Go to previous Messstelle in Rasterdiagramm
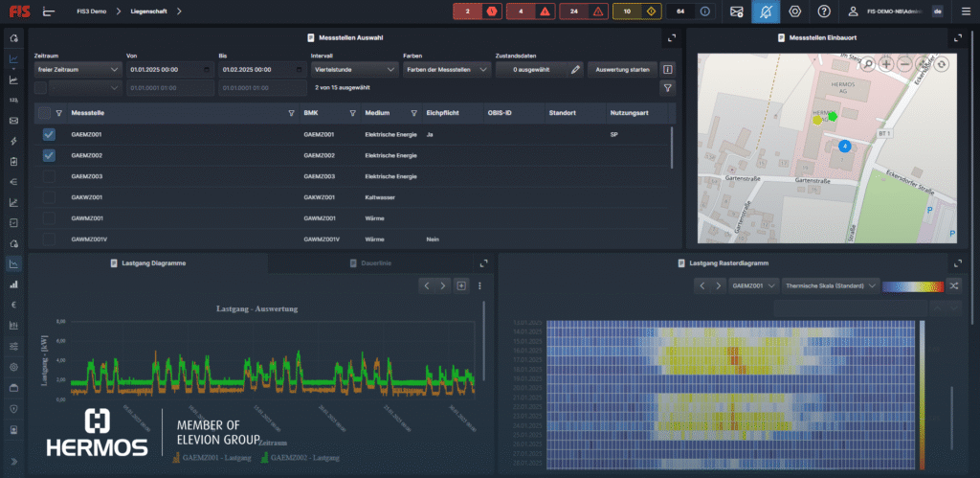This screenshot has width=980, height=478. point(702,285)
